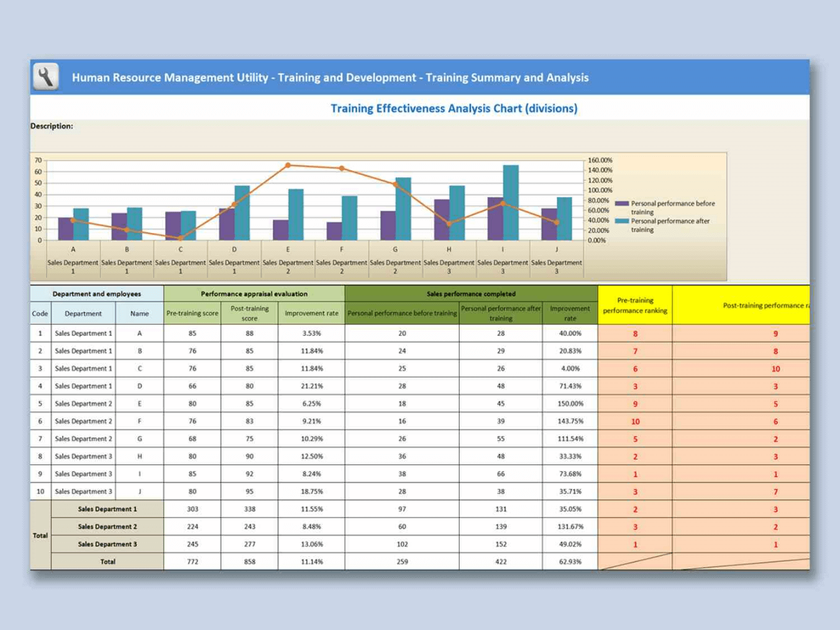Select the Pre-training score column header
Viewport: 840px width, 630px height.
tap(192, 314)
